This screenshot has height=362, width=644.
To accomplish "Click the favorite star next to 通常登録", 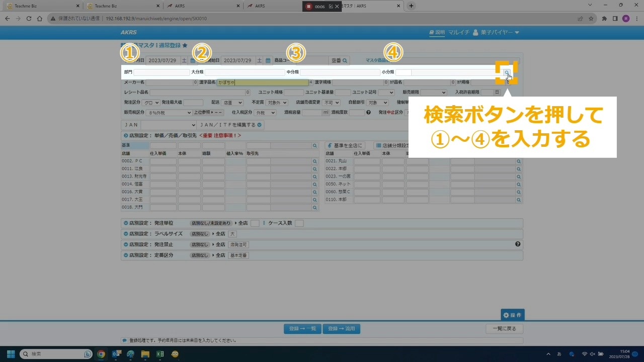I will [x=185, y=45].
